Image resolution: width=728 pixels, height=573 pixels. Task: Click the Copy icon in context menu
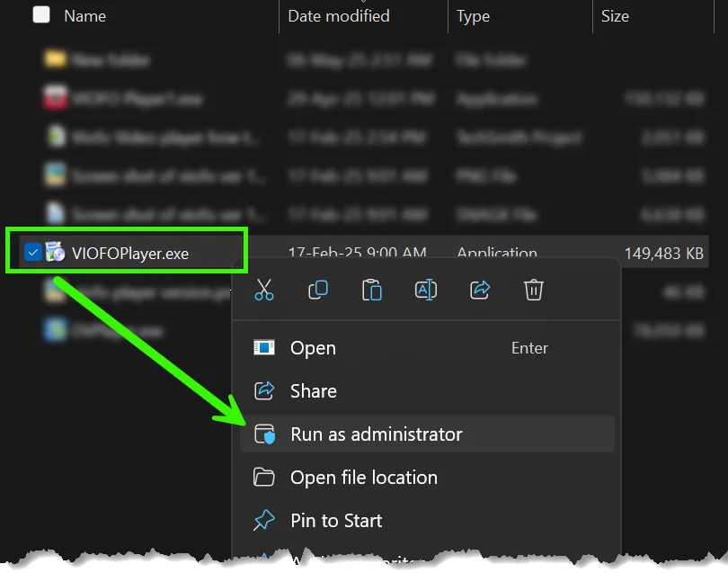(x=318, y=290)
